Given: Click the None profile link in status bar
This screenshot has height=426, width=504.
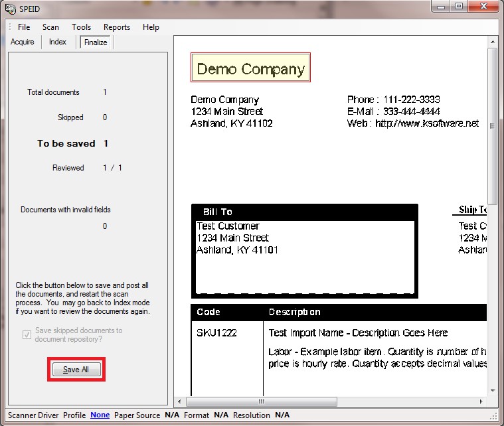Looking at the screenshot, I should [x=100, y=415].
